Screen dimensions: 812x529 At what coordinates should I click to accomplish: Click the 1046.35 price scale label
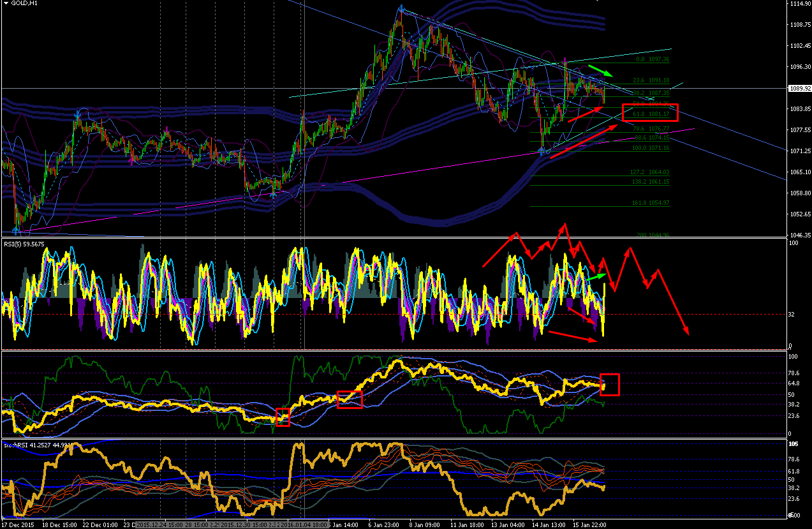tap(799, 235)
